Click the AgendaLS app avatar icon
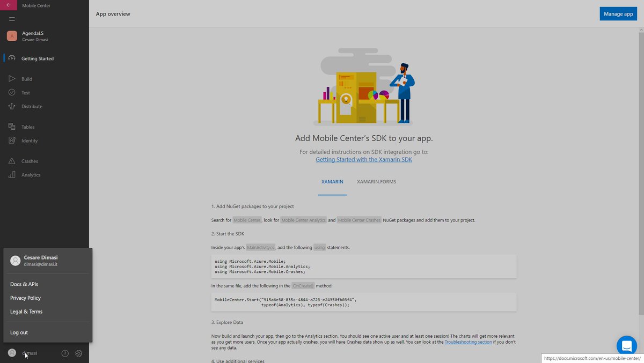644x363 pixels. tap(12, 36)
